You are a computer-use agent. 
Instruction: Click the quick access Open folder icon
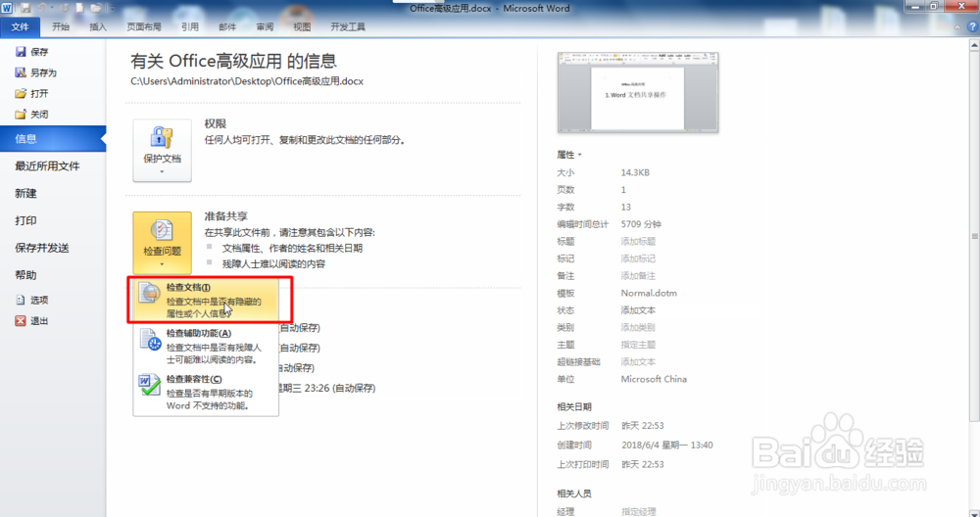(96, 8)
